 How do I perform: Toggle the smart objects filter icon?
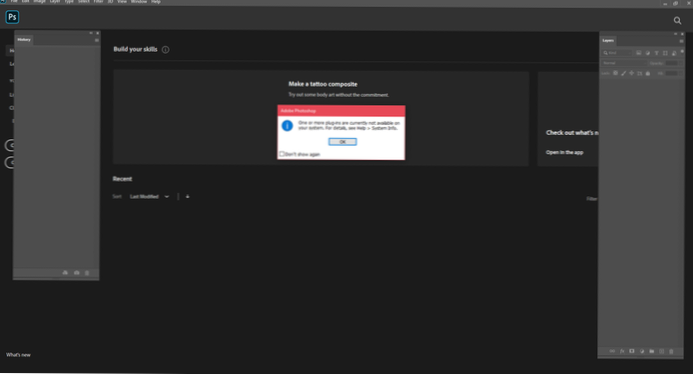pyautogui.click(x=674, y=53)
